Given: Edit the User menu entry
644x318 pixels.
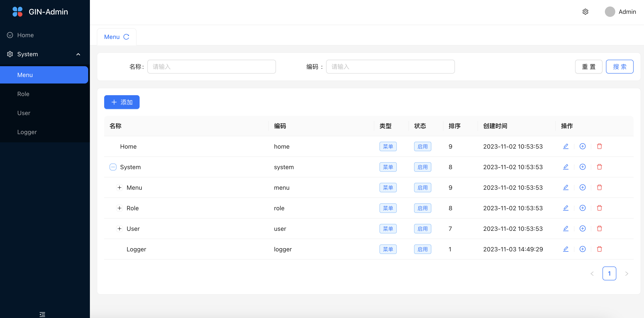Looking at the screenshot, I should [566, 228].
